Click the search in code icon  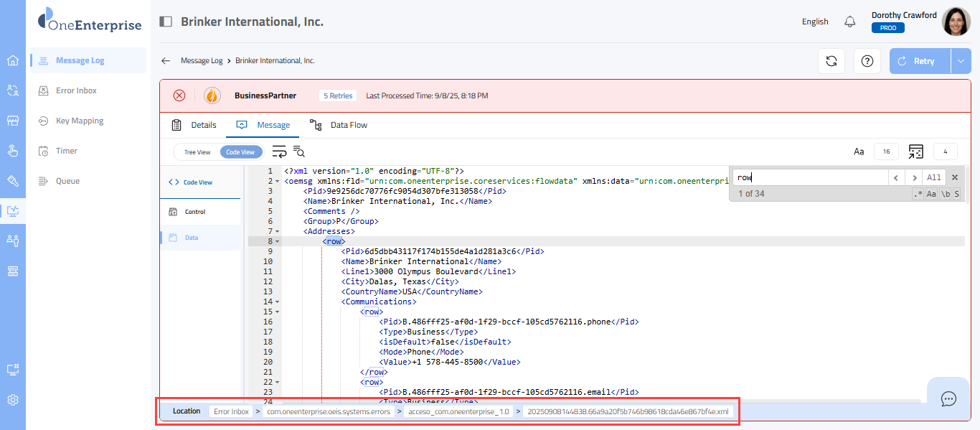click(x=299, y=151)
